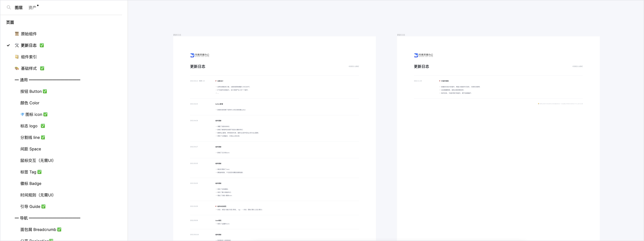The width and height of the screenshot is (644, 241).
Task: Click the tools icon beside 更新日志
Action: click(x=17, y=45)
